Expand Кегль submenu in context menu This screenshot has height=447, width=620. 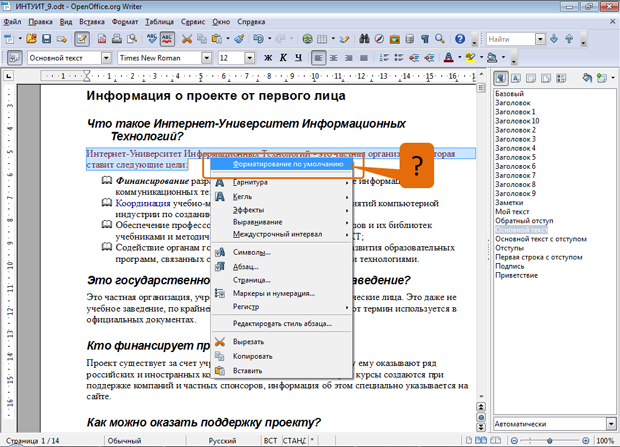pyautogui.click(x=282, y=197)
